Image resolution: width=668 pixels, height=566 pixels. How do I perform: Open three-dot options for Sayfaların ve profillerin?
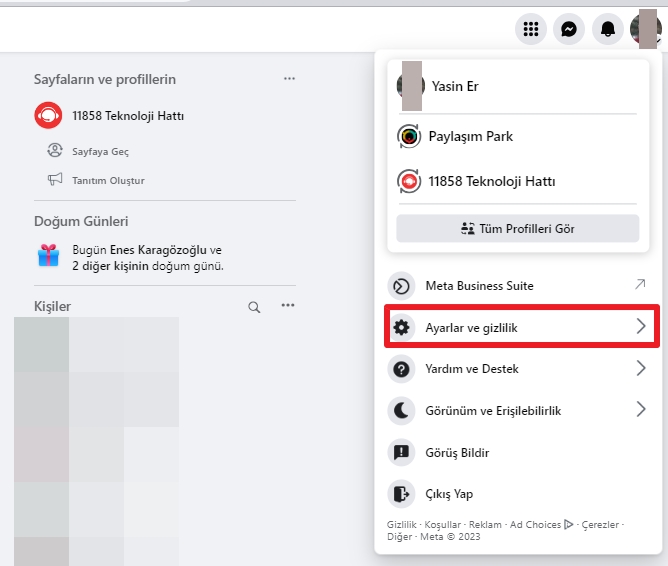click(289, 78)
